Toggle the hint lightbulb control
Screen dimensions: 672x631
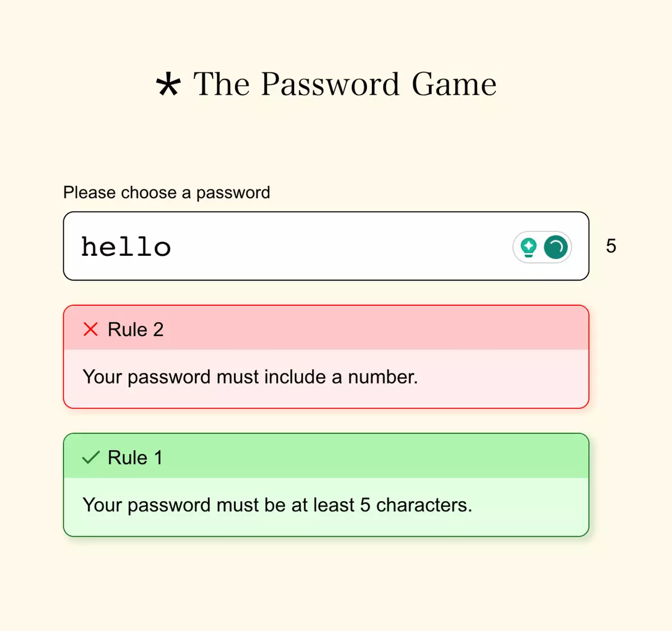(x=528, y=247)
